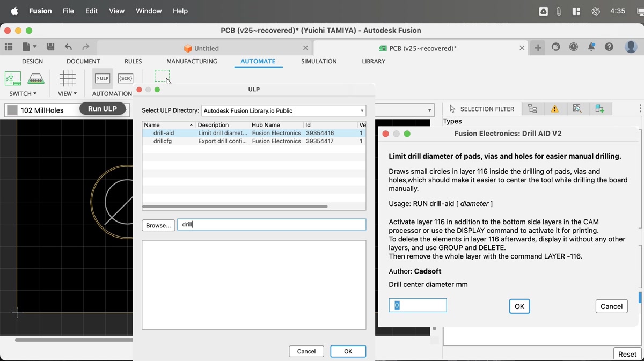Switch to the DOCUMENT ribbon tab
The width and height of the screenshot is (644, 361).
point(83,61)
